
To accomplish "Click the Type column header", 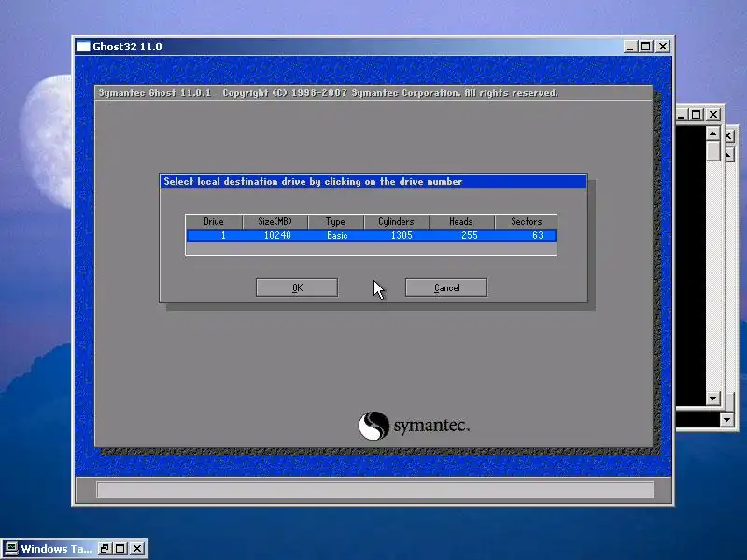I will (335, 221).
